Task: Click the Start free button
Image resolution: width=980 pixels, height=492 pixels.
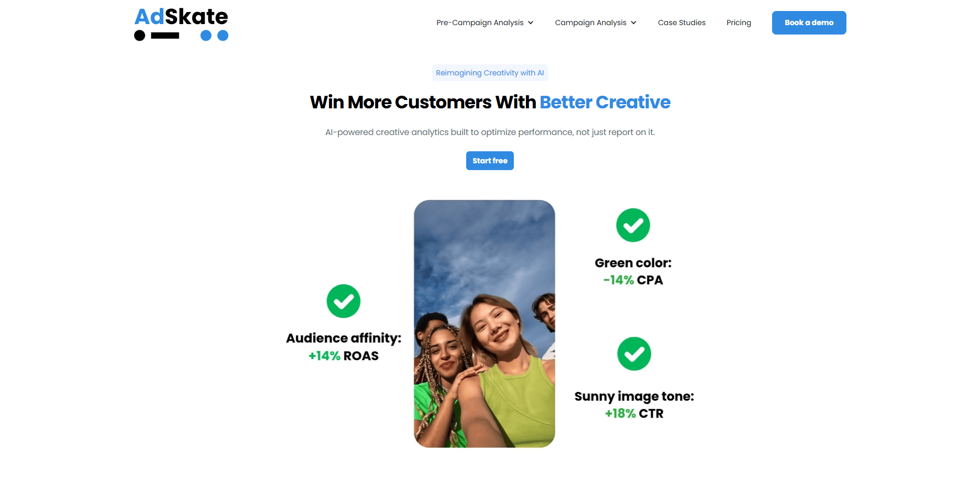Action: 490,161
